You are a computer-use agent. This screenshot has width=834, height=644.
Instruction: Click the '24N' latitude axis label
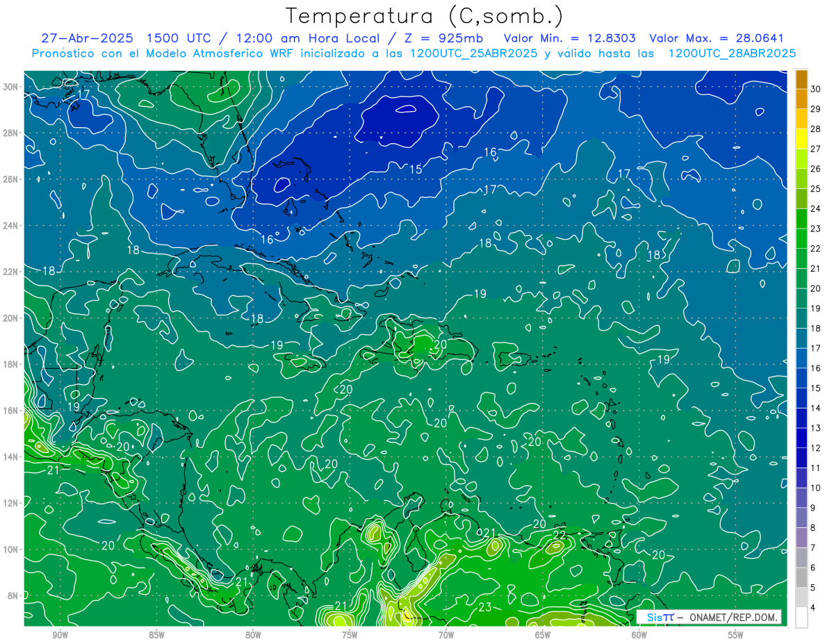(x=11, y=226)
